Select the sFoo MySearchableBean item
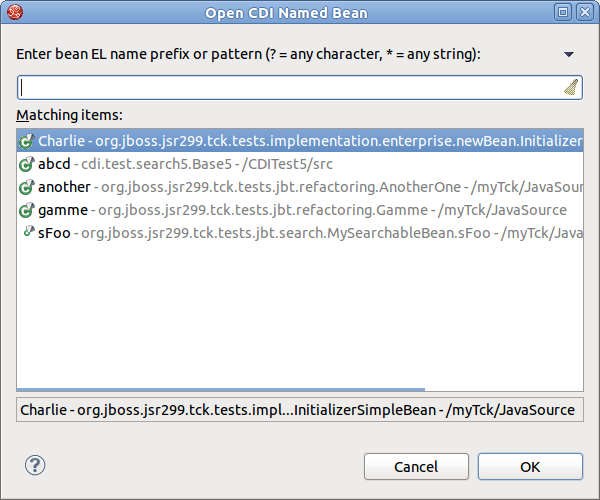This screenshot has width=600, height=500. (x=300, y=233)
